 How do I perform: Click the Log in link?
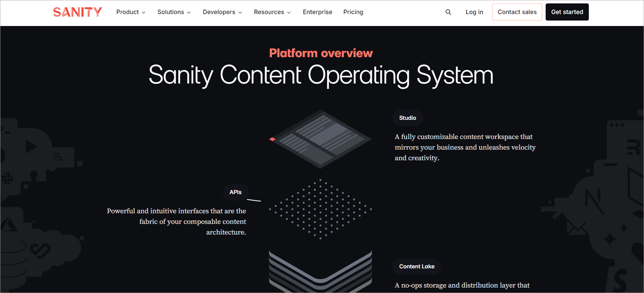tap(474, 12)
